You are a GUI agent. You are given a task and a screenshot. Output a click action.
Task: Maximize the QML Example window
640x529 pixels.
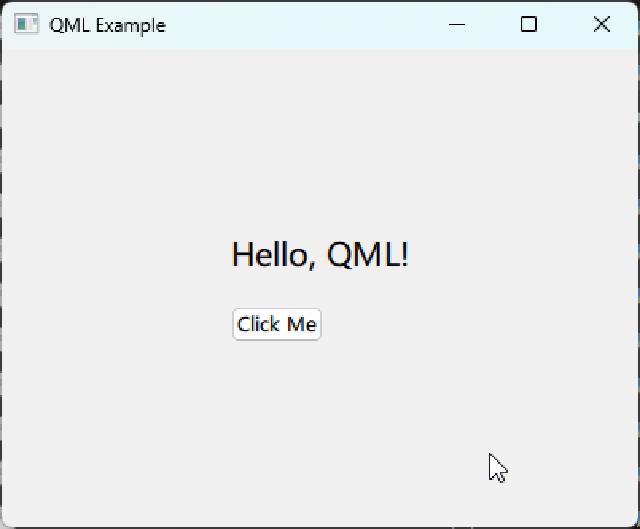(529, 25)
